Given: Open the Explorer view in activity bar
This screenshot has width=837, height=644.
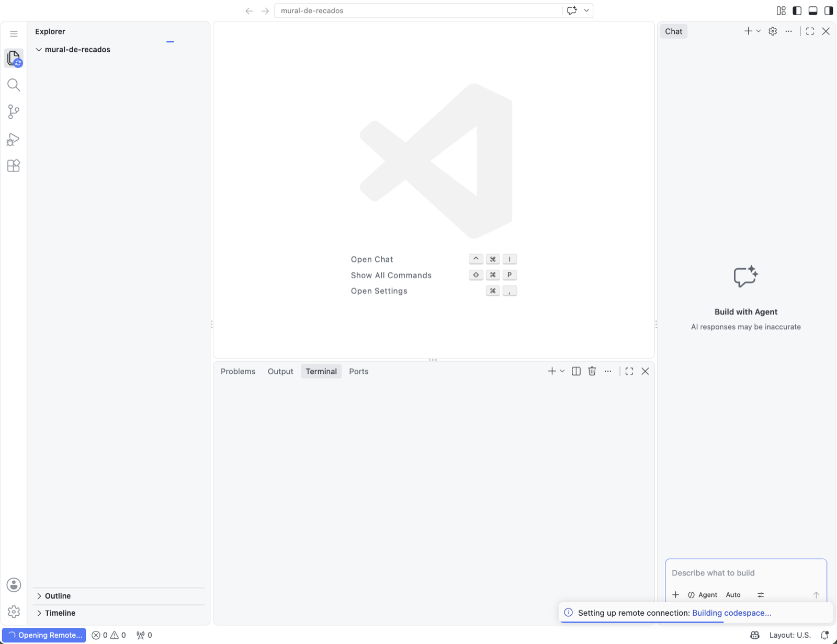Looking at the screenshot, I should [14, 58].
